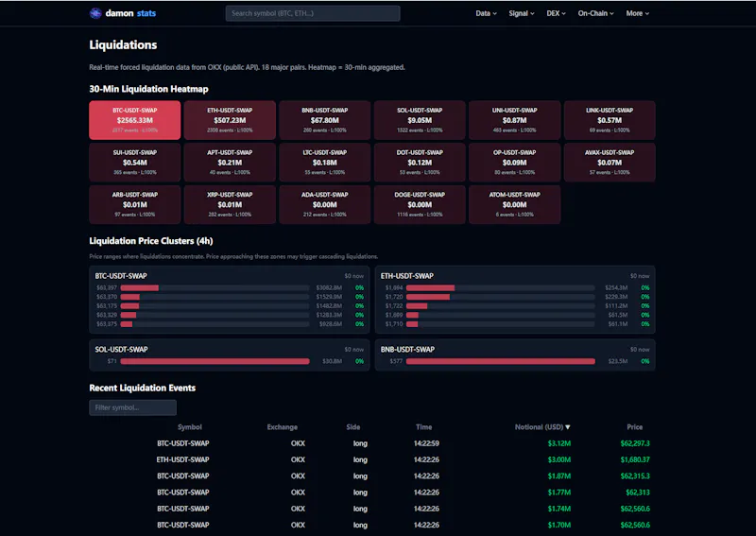Select the BNB-USDT-SWAP heatmap tile
The width and height of the screenshot is (756, 536).
coord(324,120)
